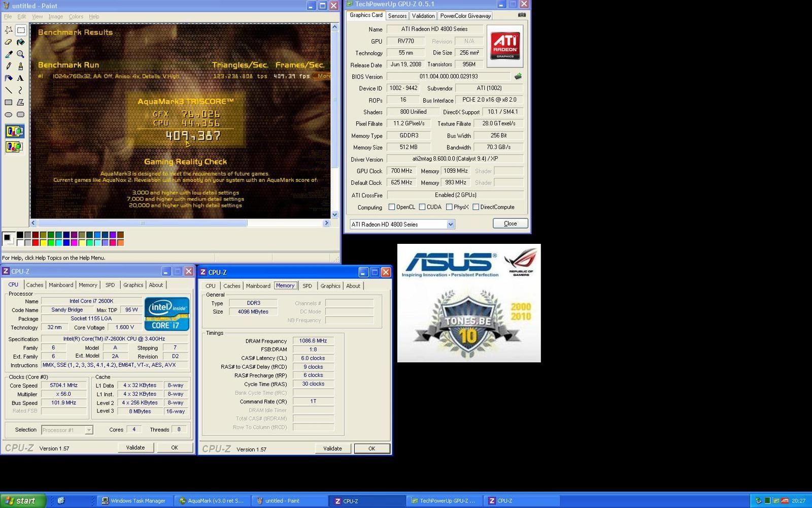Switch to the Validation tab in GPU-Z
Screen dimensions: 812x508
click(423, 16)
